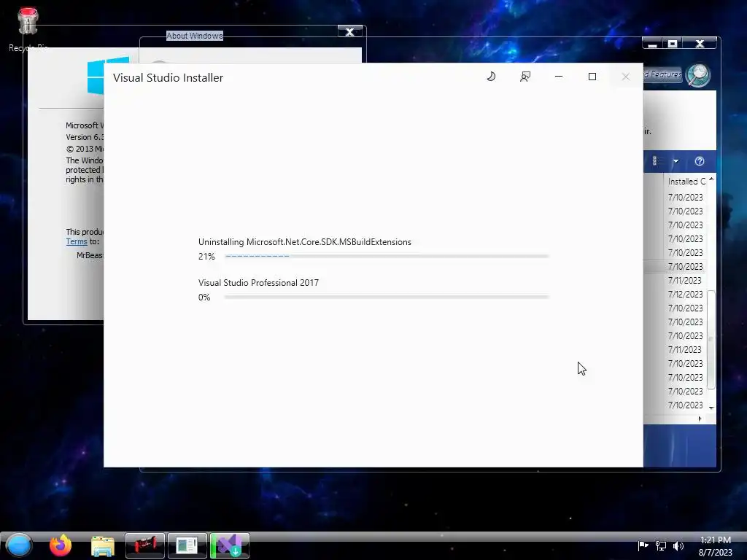Open the help question mark icon in Programs and Features
This screenshot has width=747, height=560.
(700, 161)
